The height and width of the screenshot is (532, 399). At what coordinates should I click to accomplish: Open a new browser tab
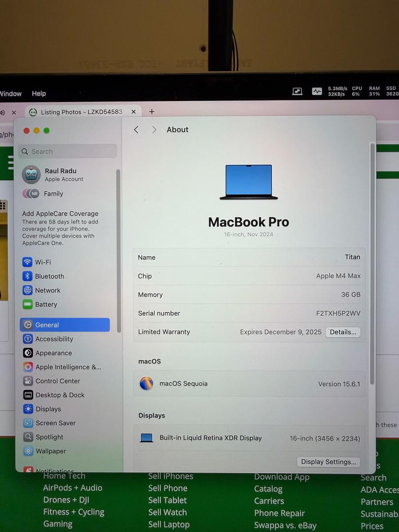tap(152, 112)
